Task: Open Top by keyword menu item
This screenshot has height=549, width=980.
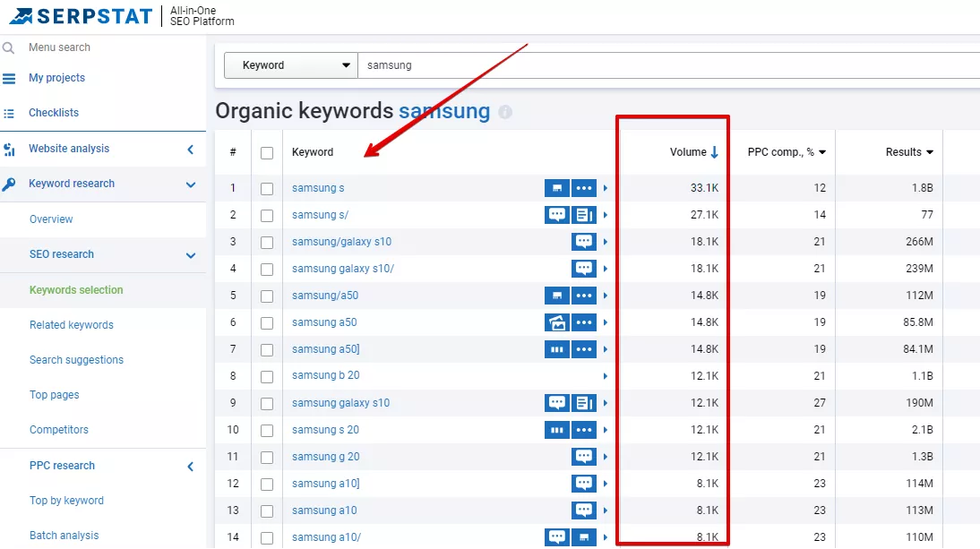Action: (x=66, y=501)
